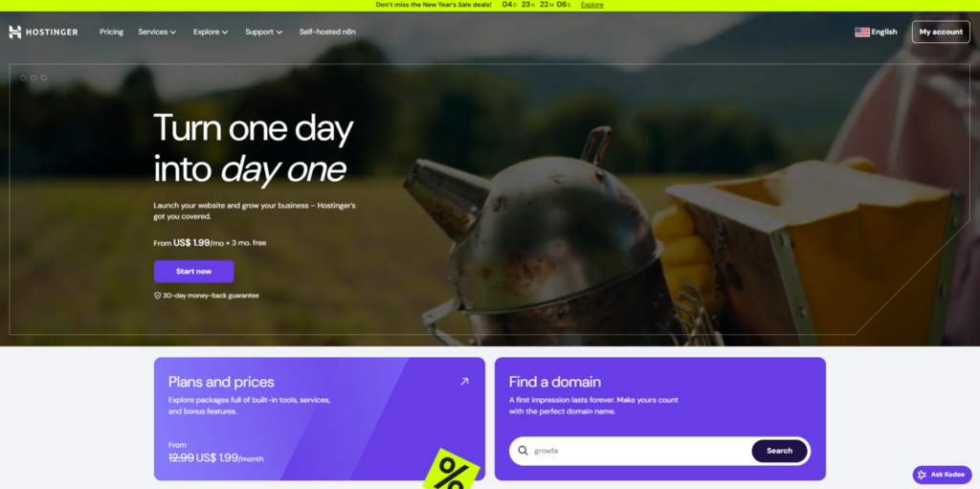Click the Hostinger logo icon
Viewport: 980px width, 489px height.
coord(15,32)
